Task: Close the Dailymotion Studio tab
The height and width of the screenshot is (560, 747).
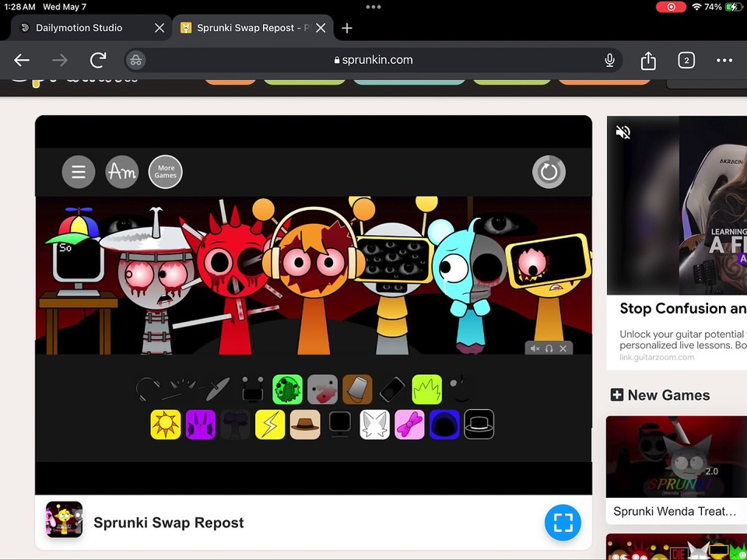Action: 160,28
